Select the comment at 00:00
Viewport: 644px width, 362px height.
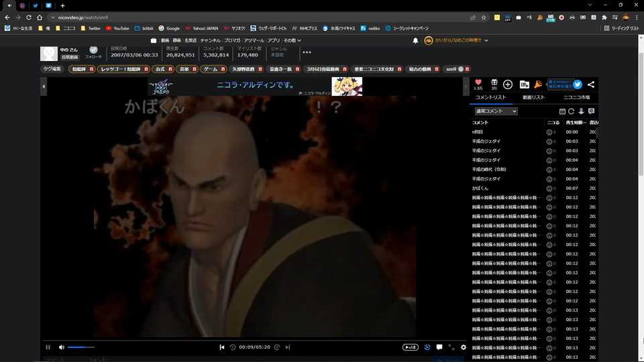coord(534,132)
